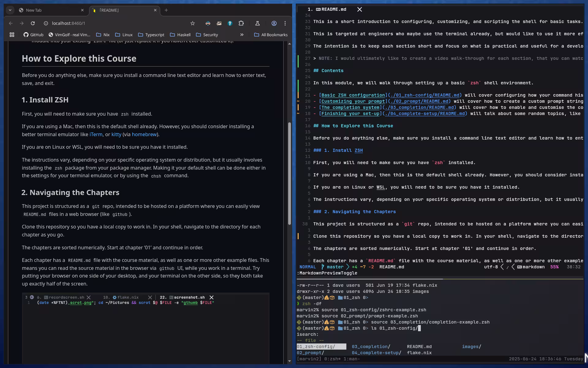Go back in browser history
This screenshot has width=588, height=368.
[x=11, y=23]
